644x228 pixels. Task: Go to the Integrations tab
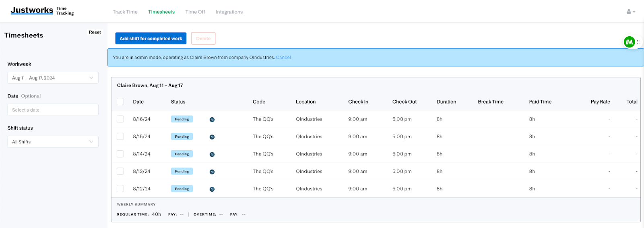pyautogui.click(x=229, y=12)
